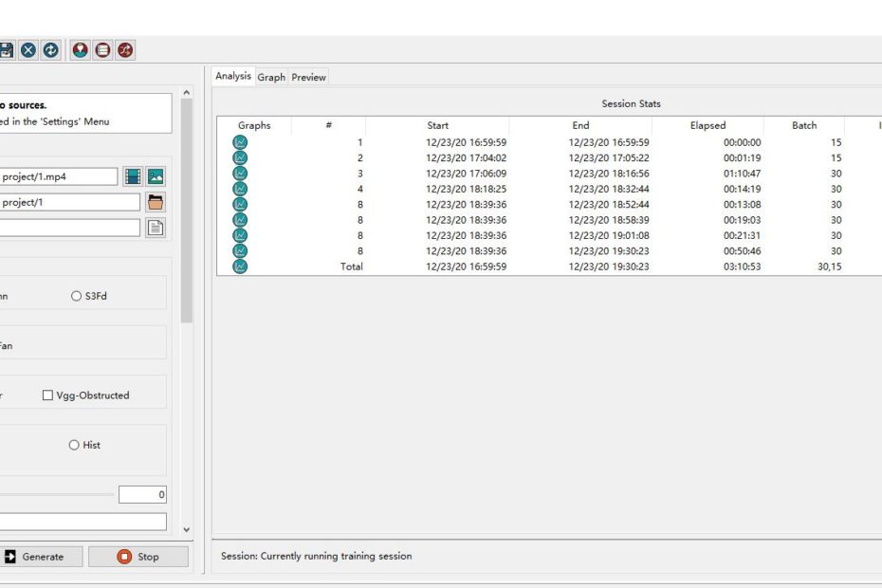Select the S3Fd radio button
This screenshot has width=882, height=588.
[77, 296]
